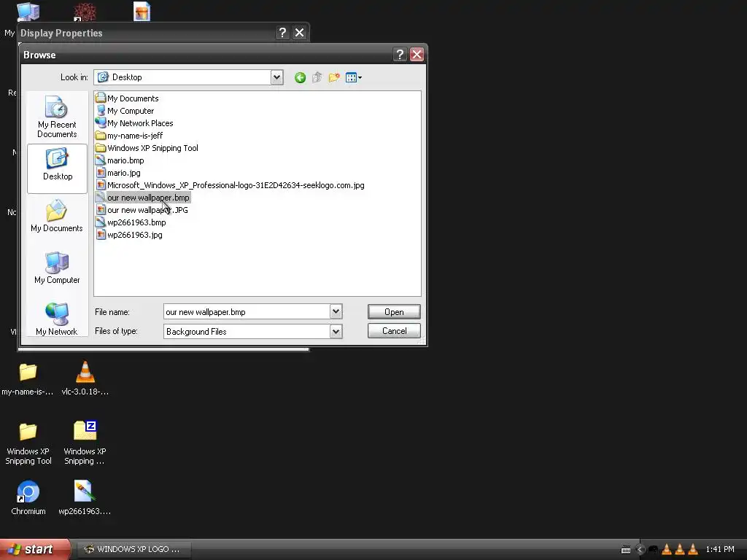Select My Computer in the places bar
The width and height of the screenshot is (747, 560).
(x=57, y=268)
